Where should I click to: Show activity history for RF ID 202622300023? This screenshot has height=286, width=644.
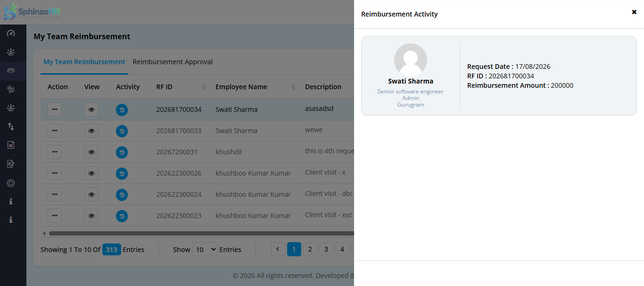click(122, 216)
